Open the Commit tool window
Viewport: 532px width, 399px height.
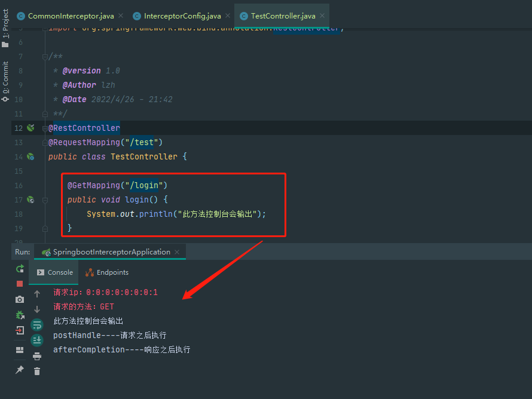tap(5, 81)
